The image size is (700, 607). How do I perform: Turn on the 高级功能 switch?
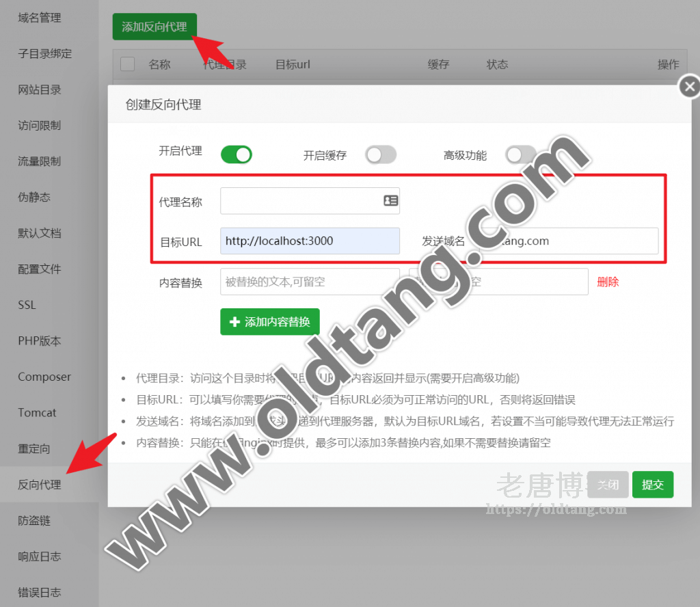(x=522, y=155)
